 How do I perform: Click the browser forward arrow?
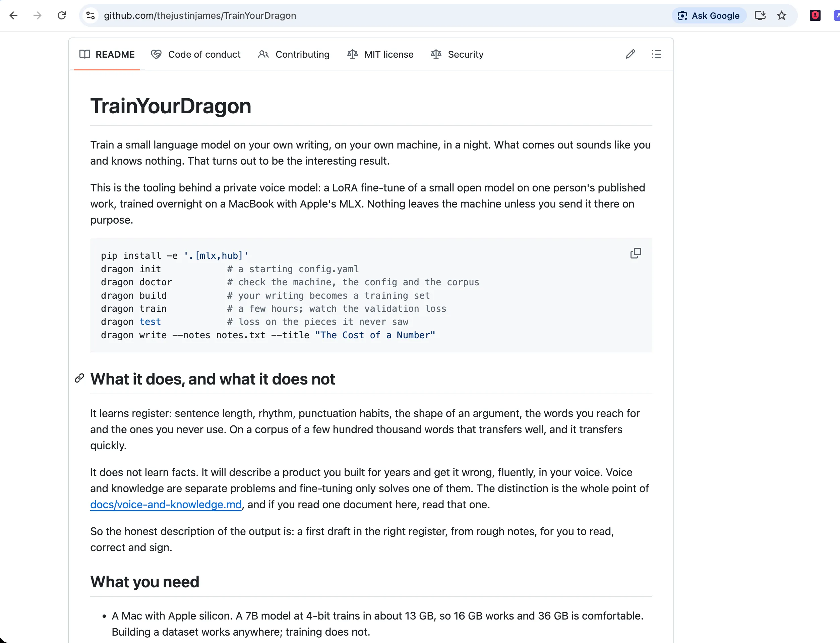point(38,15)
